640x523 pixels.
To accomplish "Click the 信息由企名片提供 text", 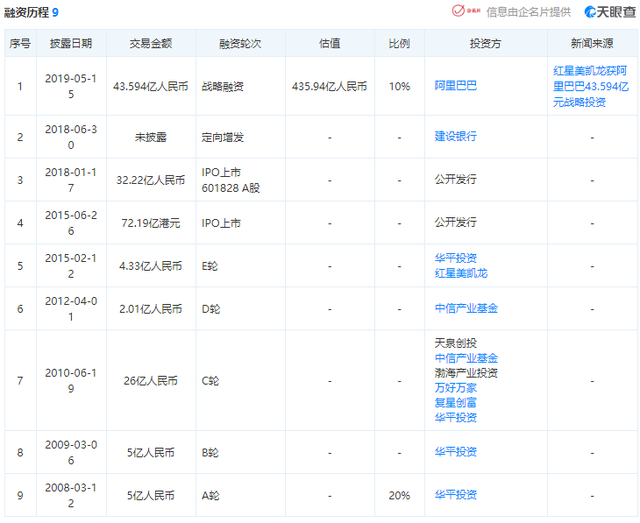I will pos(529,12).
